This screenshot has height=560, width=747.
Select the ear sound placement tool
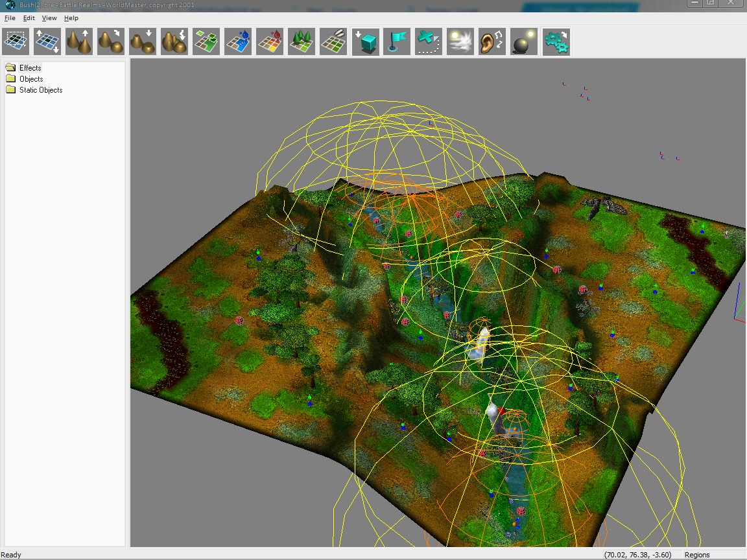point(492,41)
